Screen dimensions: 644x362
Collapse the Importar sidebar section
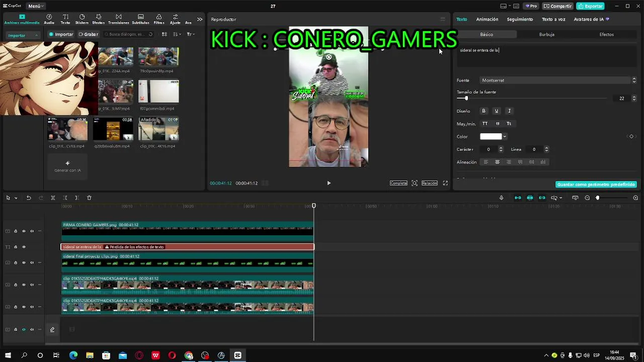[36, 36]
